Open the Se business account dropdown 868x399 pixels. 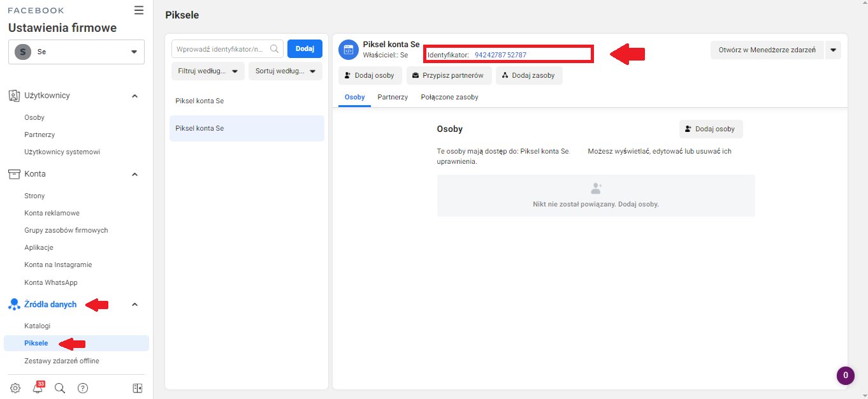tap(76, 52)
